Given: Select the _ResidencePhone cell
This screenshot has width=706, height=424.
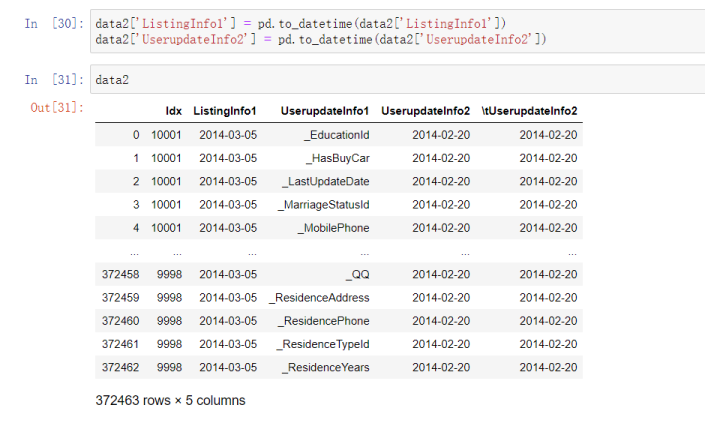Looking at the screenshot, I should click(323, 321).
